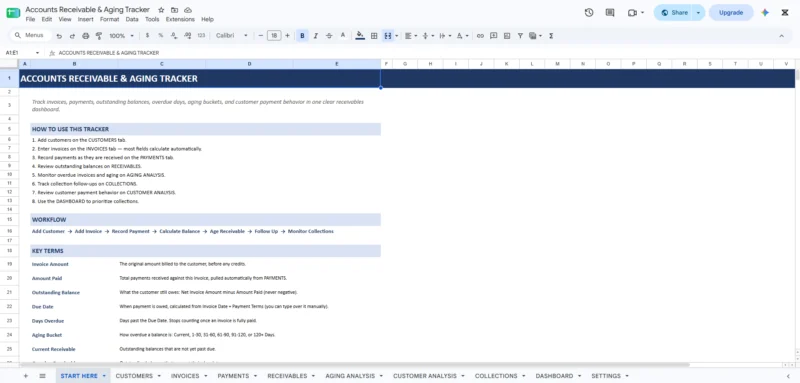Click the redo icon

click(x=72, y=36)
